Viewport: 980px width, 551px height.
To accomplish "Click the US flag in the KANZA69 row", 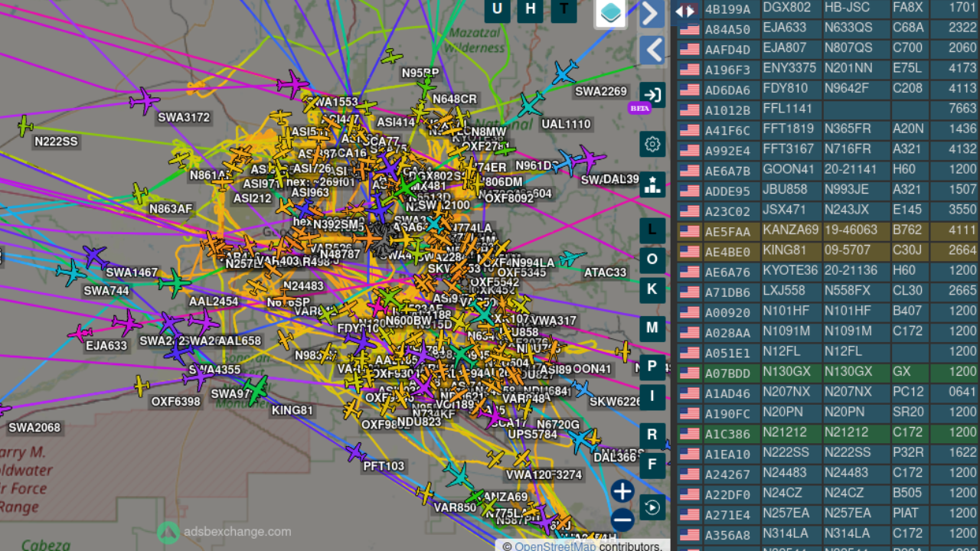I will coord(690,231).
